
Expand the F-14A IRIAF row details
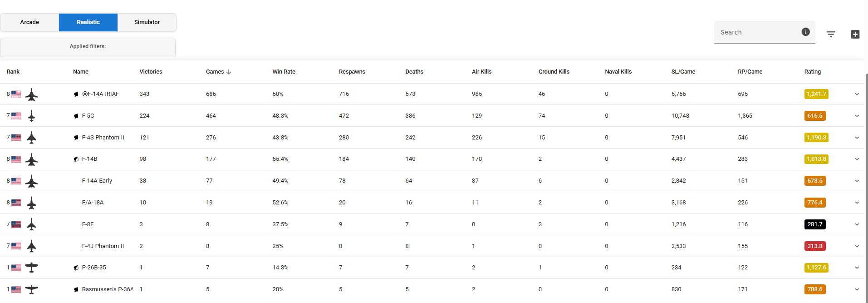point(857,94)
